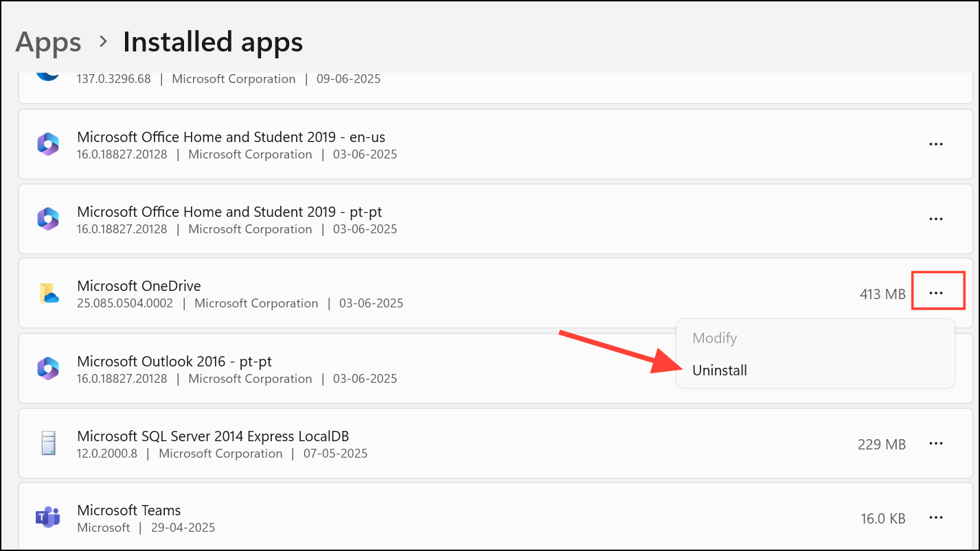Select the Microsoft SQL Server 2014 Express LocalDB name
Image resolution: width=980 pixels, height=551 pixels.
point(213,436)
